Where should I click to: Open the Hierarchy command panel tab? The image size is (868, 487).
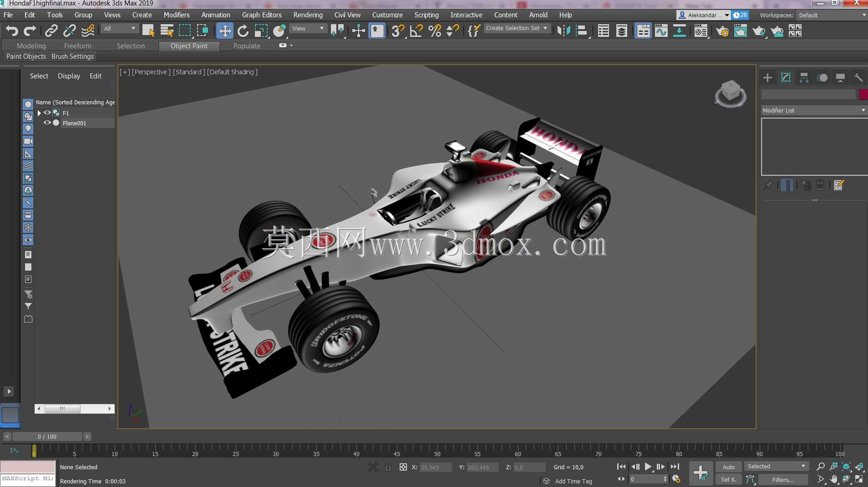pos(804,77)
